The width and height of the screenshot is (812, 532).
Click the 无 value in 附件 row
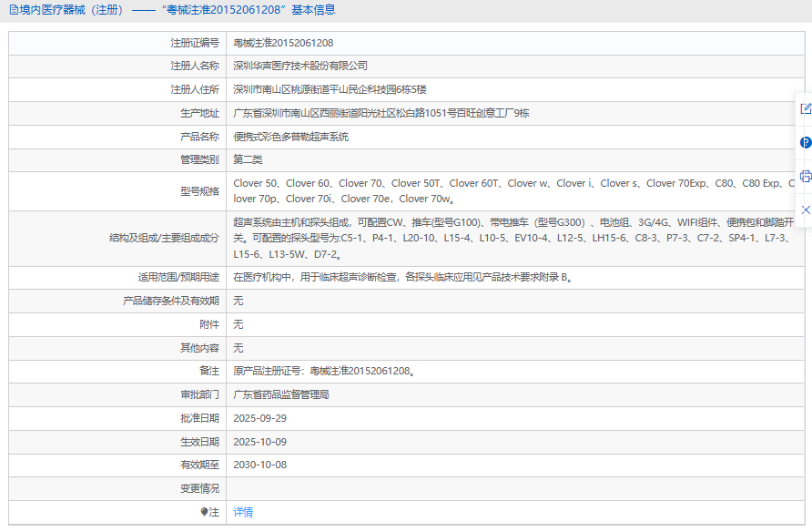[239, 324]
